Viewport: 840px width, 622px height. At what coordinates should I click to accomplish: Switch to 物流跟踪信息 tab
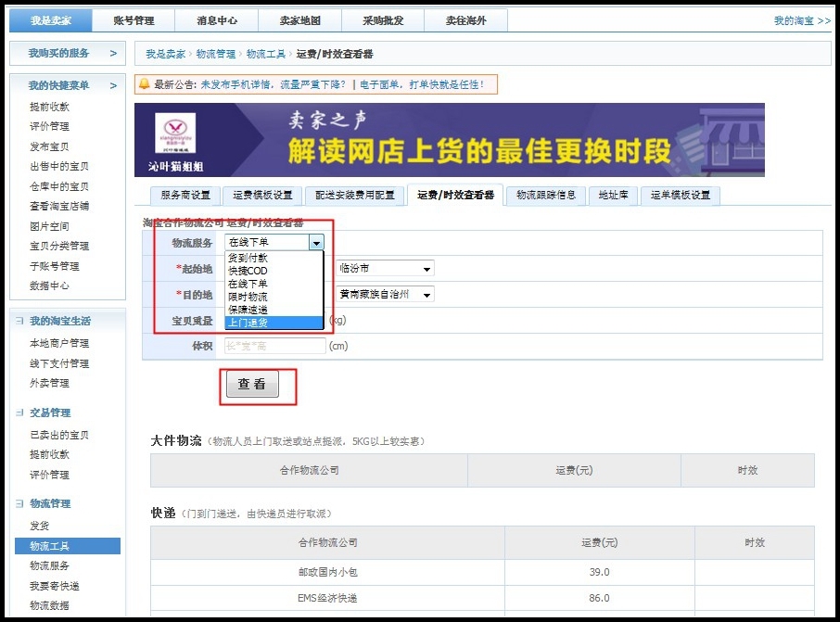coord(546,195)
